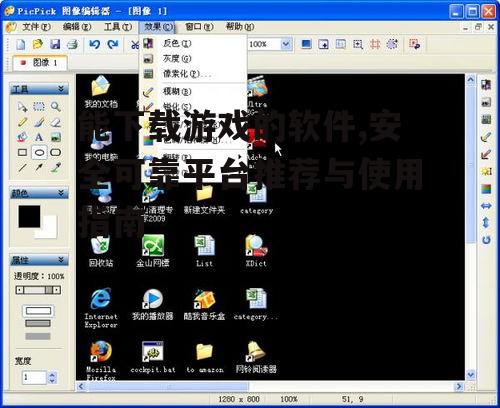Open a file using the folder toolbar icon

(x=38, y=44)
